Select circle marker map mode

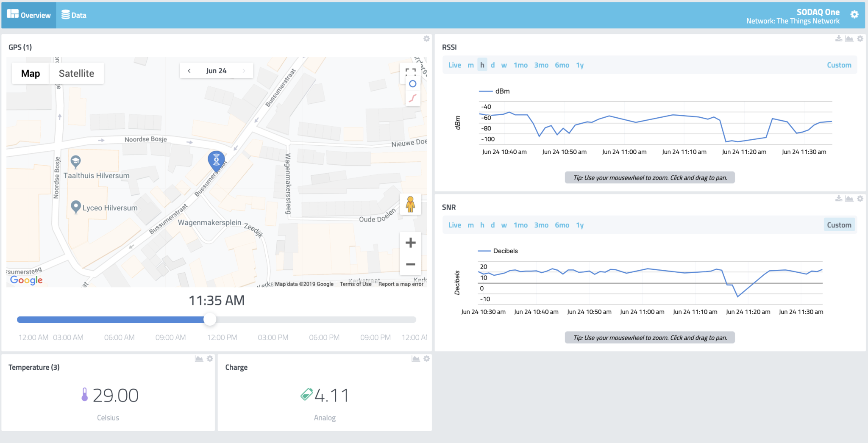[x=412, y=84]
